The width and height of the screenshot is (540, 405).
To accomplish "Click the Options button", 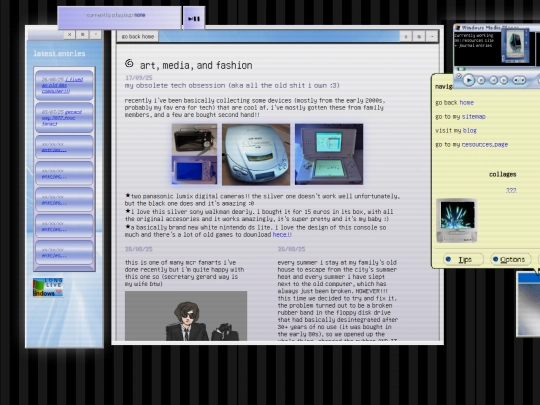I will [x=512, y=259].
